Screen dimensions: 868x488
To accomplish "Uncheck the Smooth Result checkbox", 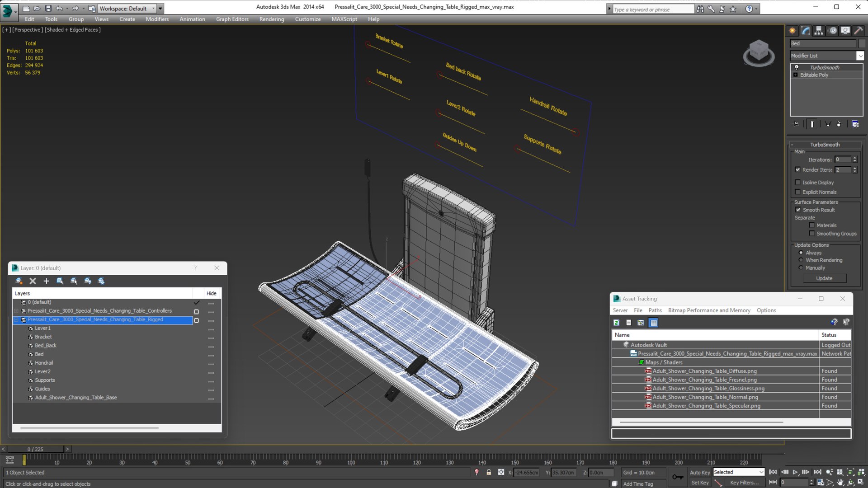I will [798, 210].
